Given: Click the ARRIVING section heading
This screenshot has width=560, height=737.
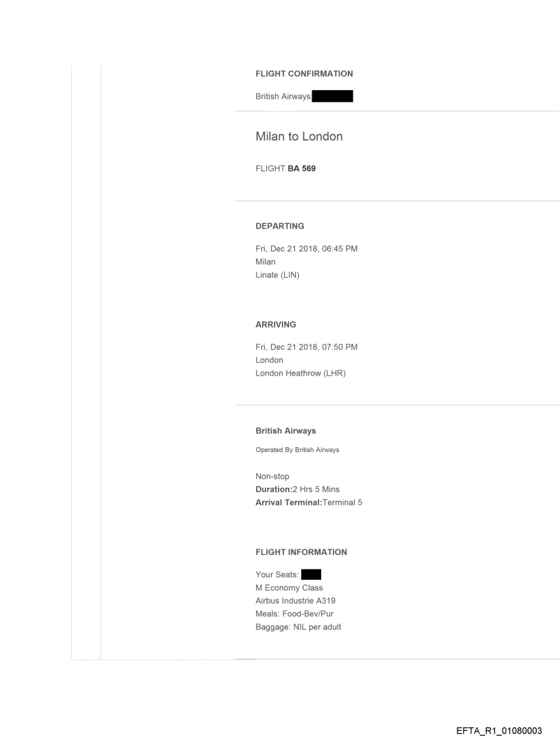Looking at the screenshot, I should pyautogui.click(x=275, y=325).
